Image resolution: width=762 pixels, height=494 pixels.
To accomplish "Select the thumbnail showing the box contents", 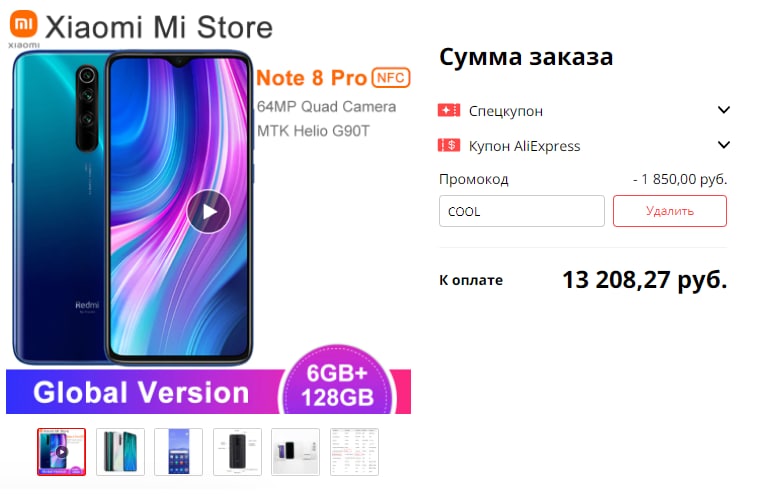I will [x=295, y=452].
